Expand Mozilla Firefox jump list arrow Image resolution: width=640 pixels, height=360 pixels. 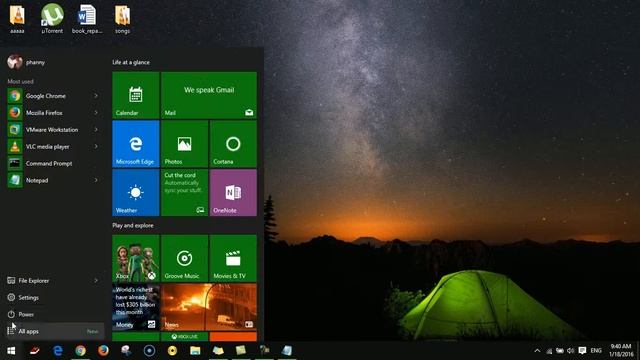tap(96, 113)
